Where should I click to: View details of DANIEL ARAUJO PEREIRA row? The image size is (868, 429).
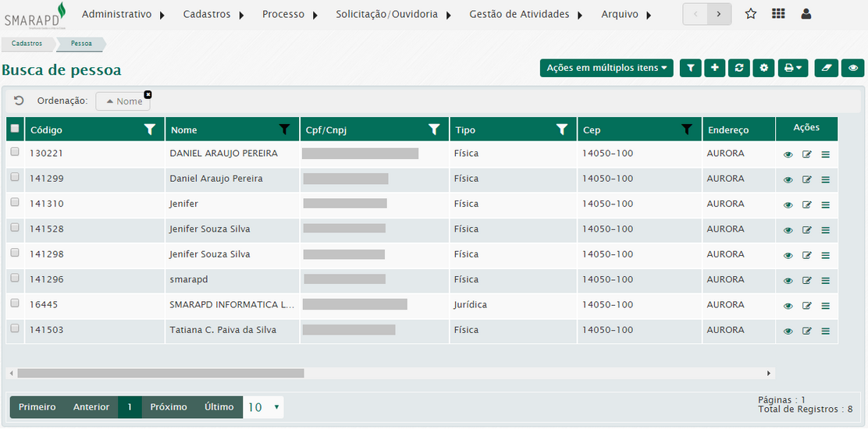coord(788,154)
